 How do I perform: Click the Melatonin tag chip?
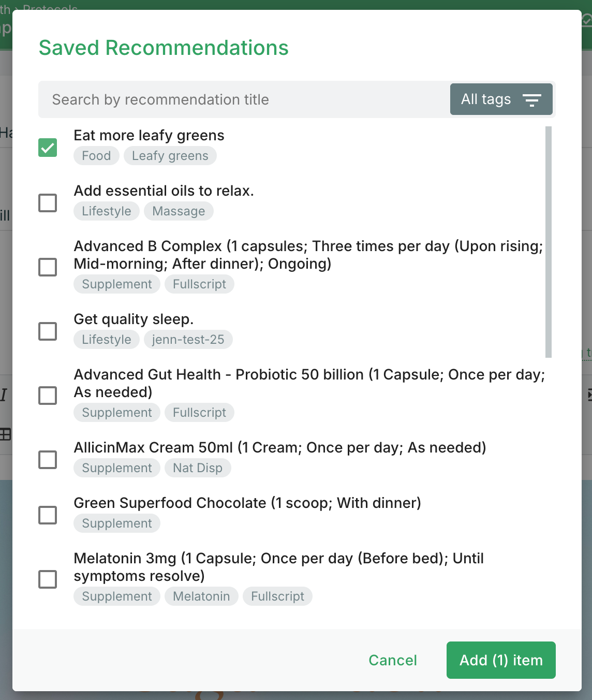[x=201, y=596]
